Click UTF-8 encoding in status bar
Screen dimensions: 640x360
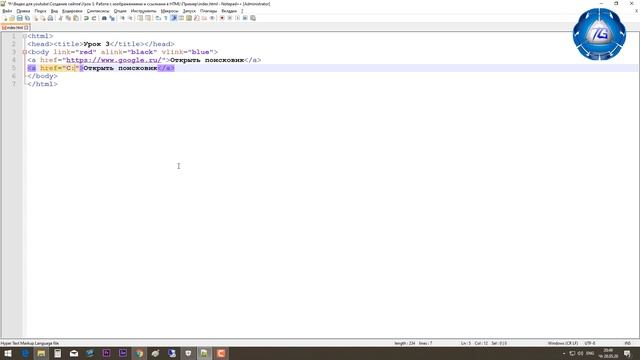tap(590, 343)
